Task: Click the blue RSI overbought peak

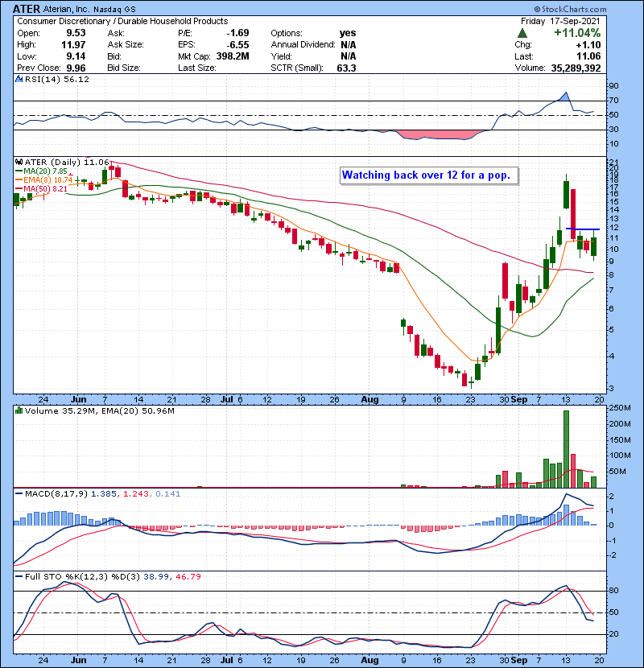Action: 565,97
